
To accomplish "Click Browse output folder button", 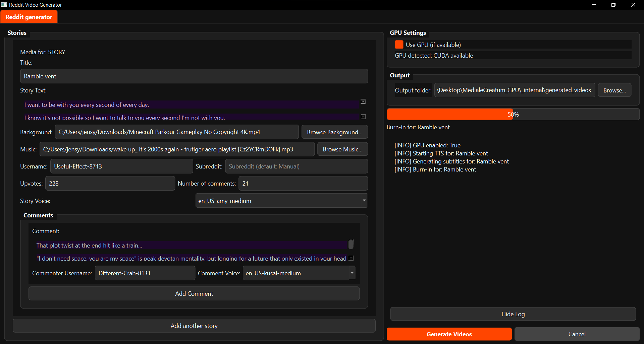I will click(x=614, y=90).
